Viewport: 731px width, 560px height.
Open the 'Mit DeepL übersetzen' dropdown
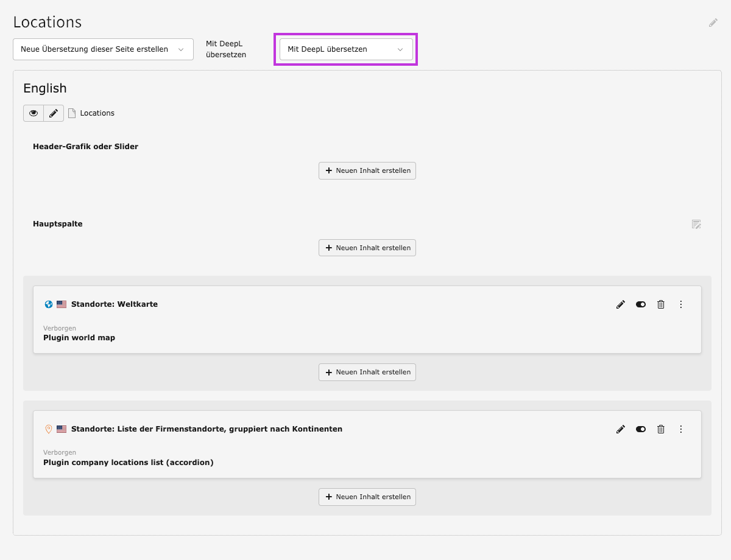(x=345, y=49)
